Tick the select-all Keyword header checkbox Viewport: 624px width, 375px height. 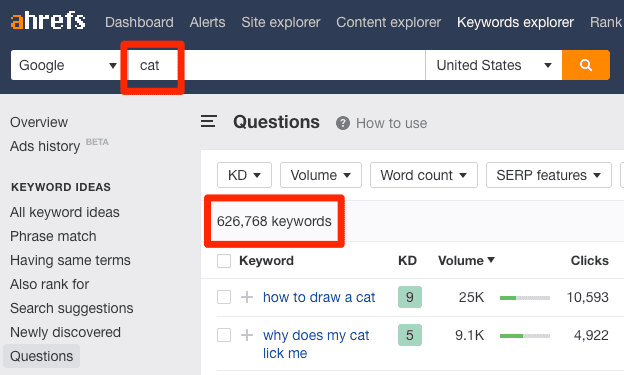point(224,261)
